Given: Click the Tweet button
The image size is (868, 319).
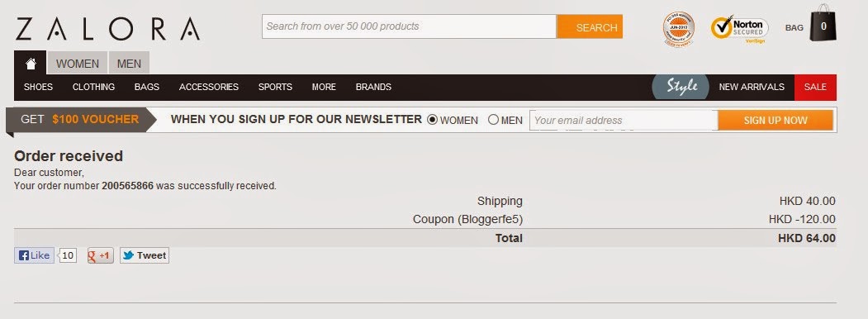Looking at the screenshot, I should [x=145, y=255].
